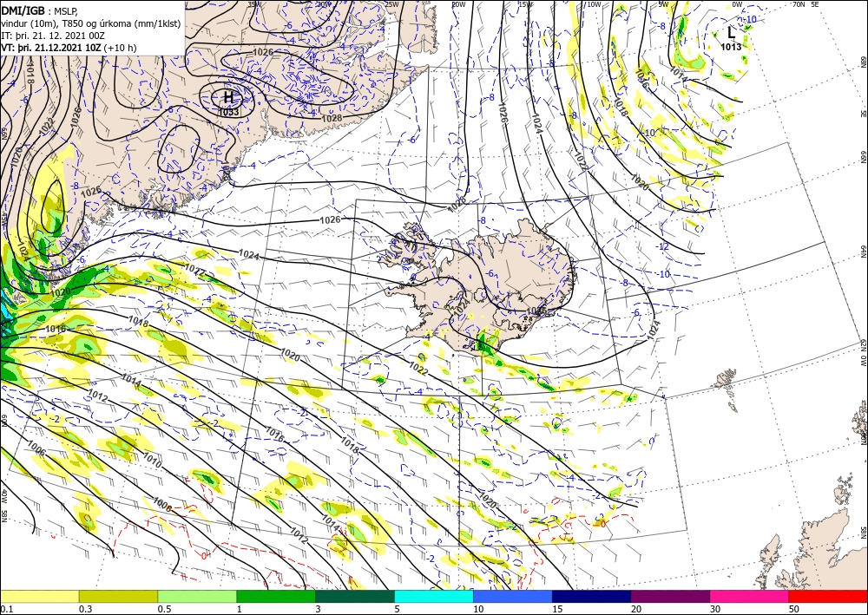Click the cyan 5–10 legend color band
Screen dimensions: 868x615
point(434,596)
